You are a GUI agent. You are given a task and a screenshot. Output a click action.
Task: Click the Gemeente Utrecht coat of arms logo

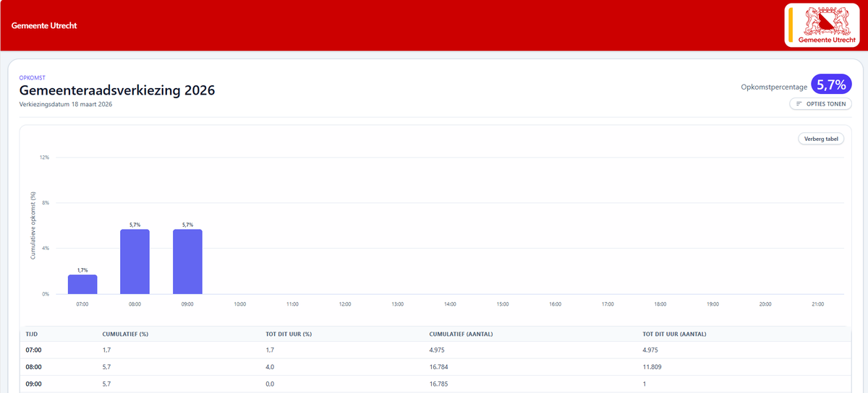[x=823, y=25]
